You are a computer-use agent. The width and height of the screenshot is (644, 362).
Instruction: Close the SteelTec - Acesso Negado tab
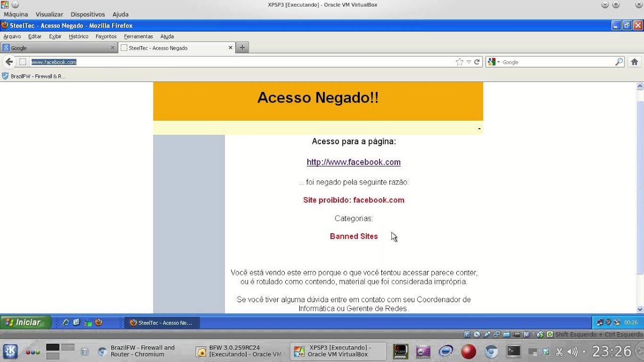[x=230, y=48]
